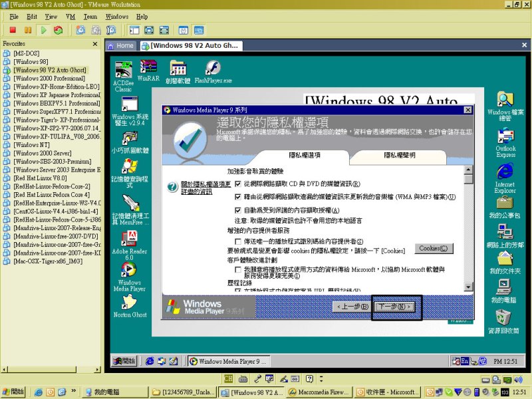
Task: Select the 隱私權選項 tab
Action: [x=305, y=156]
